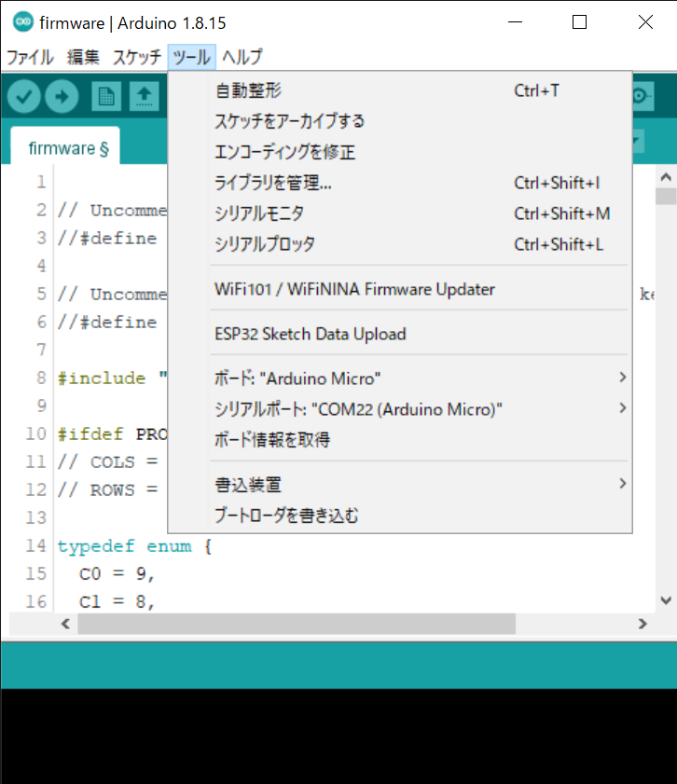Click ESP32 Sketch Data Upload
Image resolution: width=677 pixels, height=784 pixels.
pos(310,334)
